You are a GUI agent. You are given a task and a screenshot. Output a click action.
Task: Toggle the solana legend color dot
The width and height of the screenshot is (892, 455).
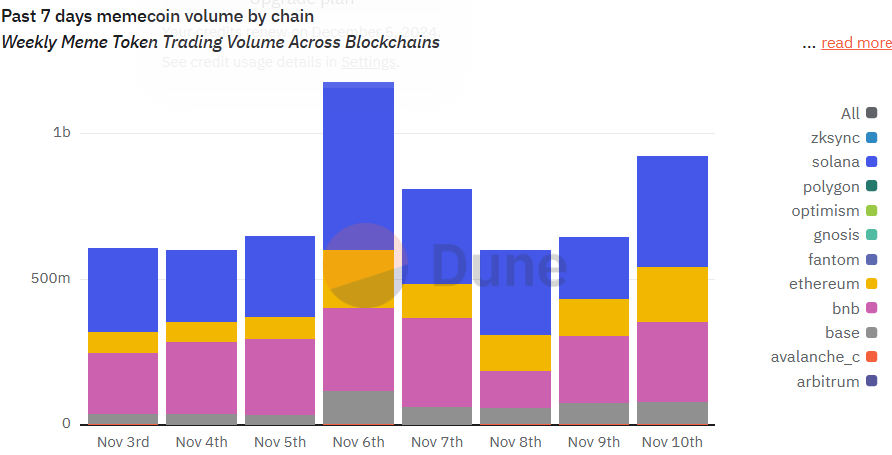pos(872,162)
